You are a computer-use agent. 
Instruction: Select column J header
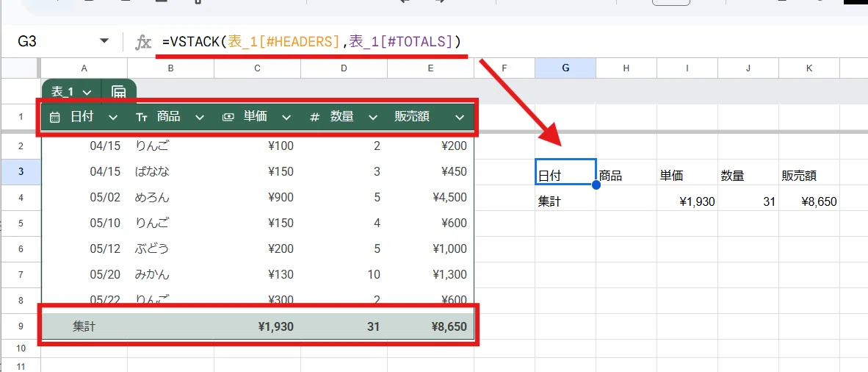pos(748,68)
